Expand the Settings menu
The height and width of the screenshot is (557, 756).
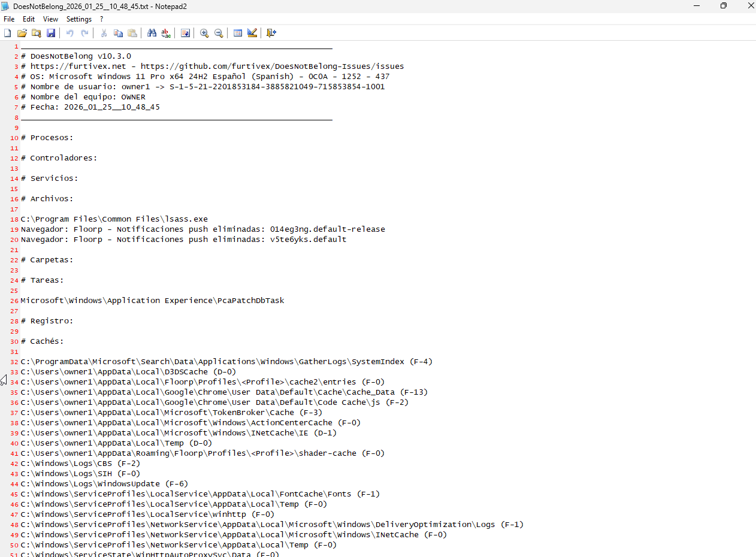click(79, 19)
